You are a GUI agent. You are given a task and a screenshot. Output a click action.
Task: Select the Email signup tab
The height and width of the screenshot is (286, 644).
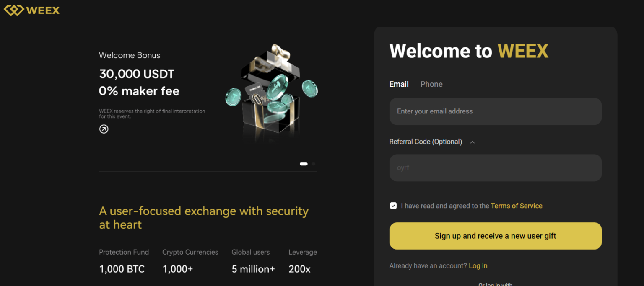(x=399, y=84)
